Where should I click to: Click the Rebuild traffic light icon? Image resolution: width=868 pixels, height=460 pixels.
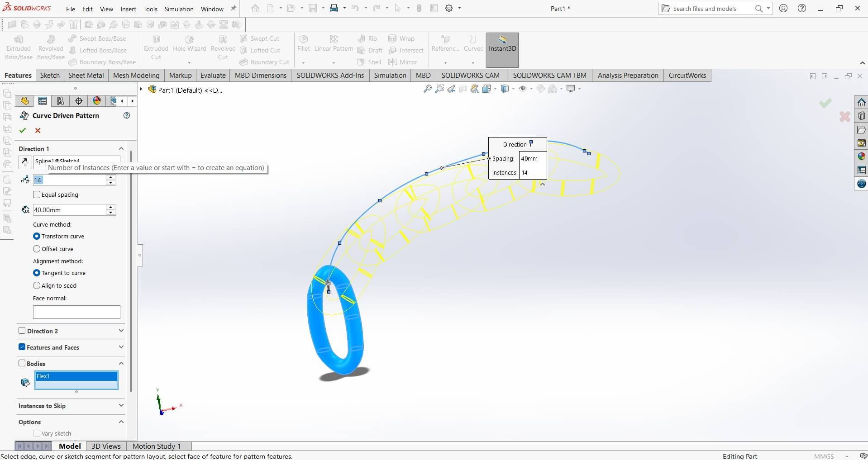419,8
